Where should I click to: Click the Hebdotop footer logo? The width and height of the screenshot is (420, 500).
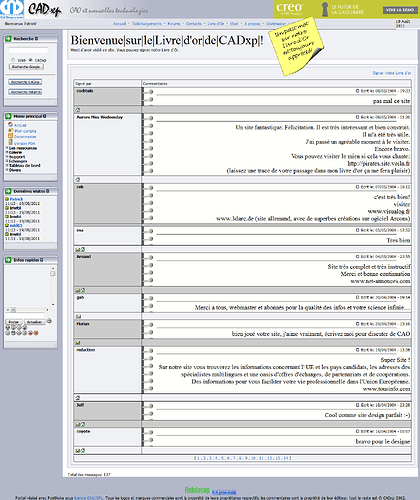coord(197,490)
